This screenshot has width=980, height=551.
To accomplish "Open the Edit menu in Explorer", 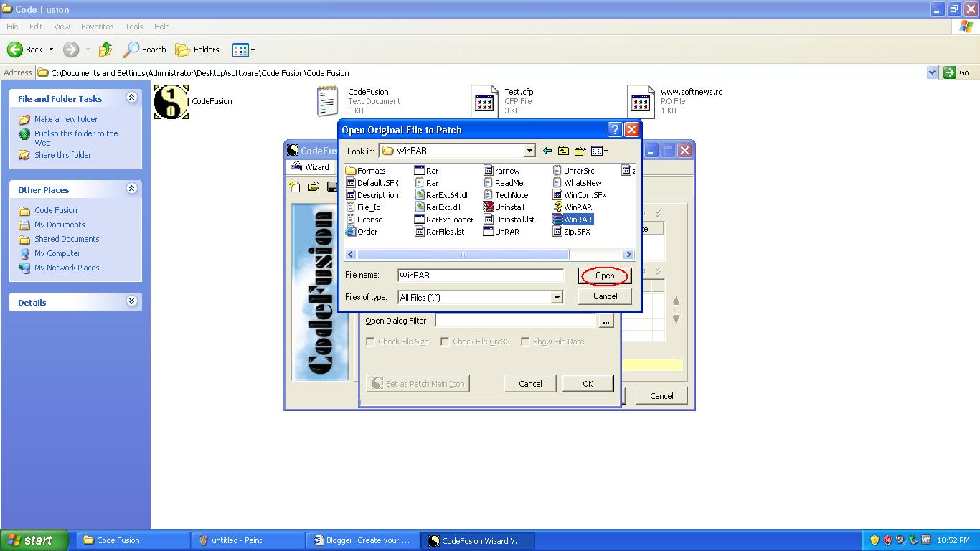I will coord(36,27).
